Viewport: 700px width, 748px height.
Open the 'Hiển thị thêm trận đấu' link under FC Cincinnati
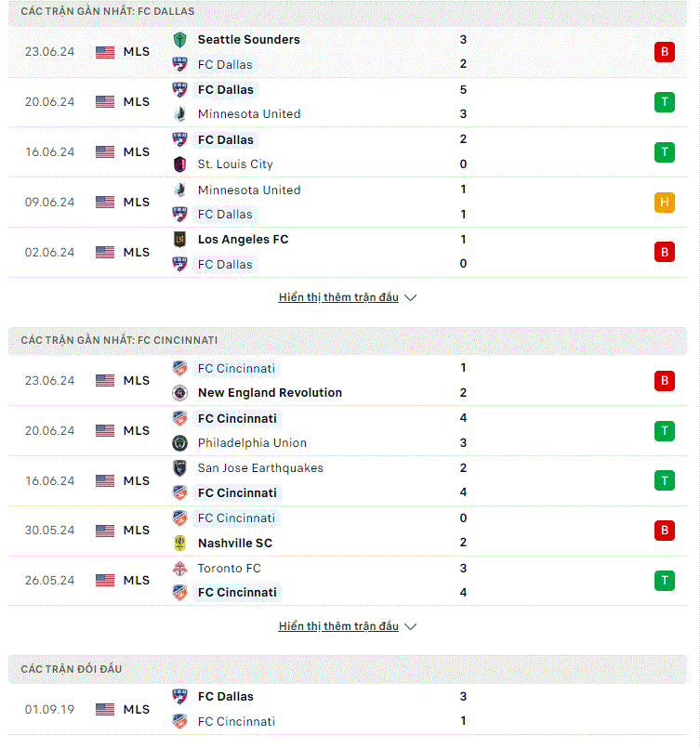tap(338, 626)
